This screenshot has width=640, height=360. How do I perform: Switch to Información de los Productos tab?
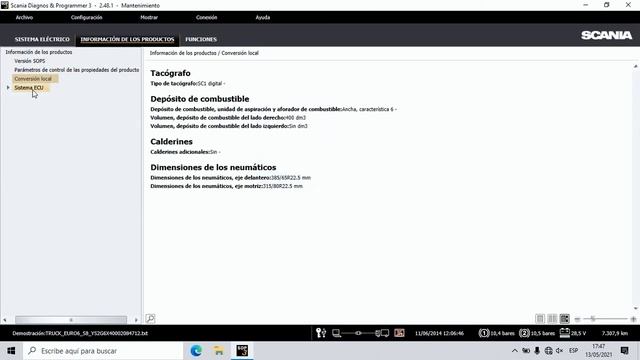127,39
